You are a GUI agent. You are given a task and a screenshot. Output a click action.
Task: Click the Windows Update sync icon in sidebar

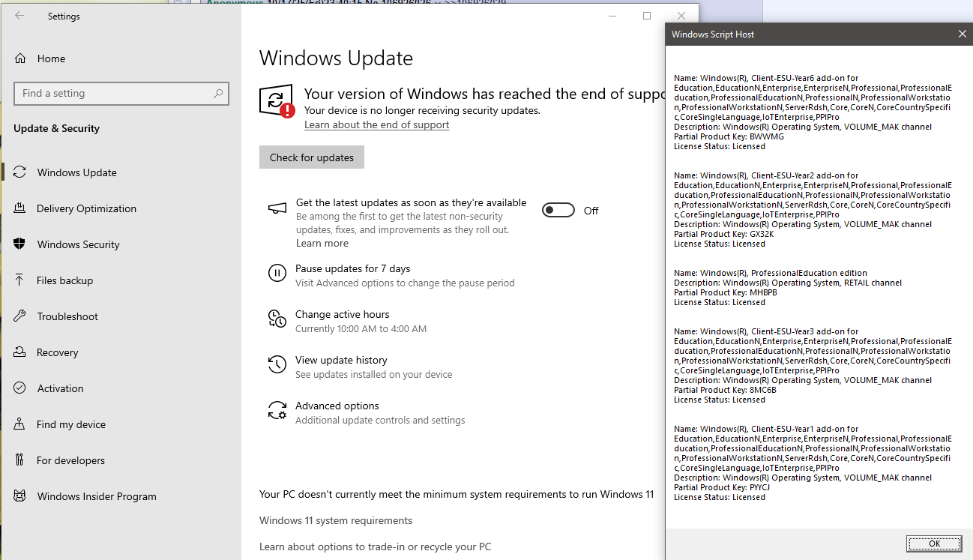(20, 172)
